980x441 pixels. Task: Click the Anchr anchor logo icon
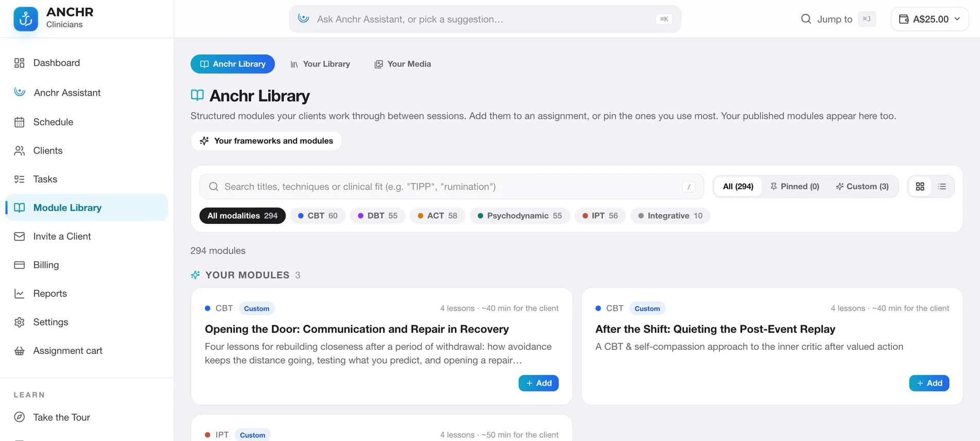[x=26, y=19]
